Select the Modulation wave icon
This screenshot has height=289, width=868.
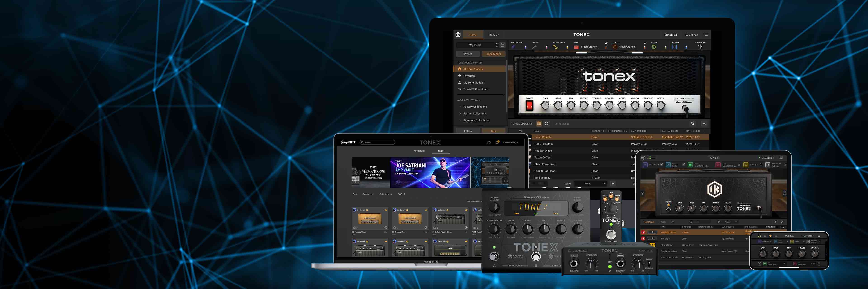tap(555, 47)
